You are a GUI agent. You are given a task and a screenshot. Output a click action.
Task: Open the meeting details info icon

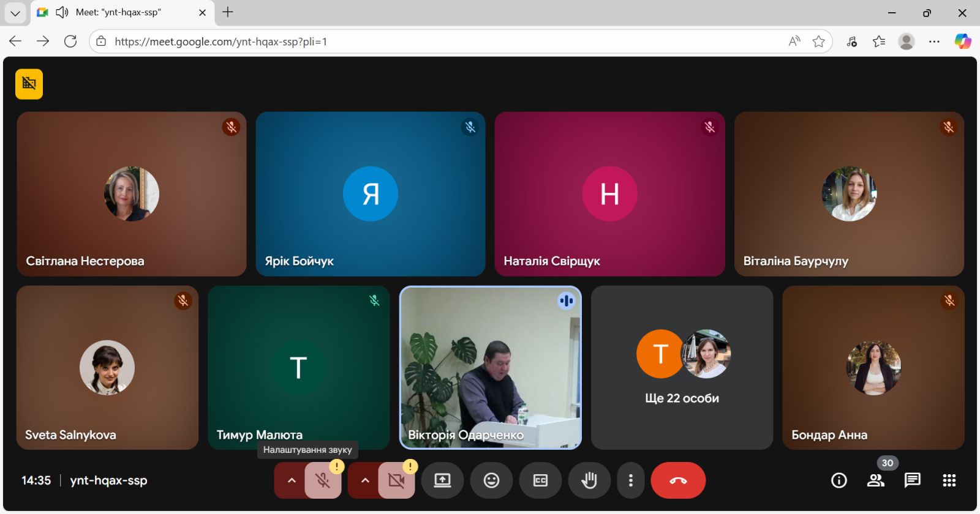(839, 480)
